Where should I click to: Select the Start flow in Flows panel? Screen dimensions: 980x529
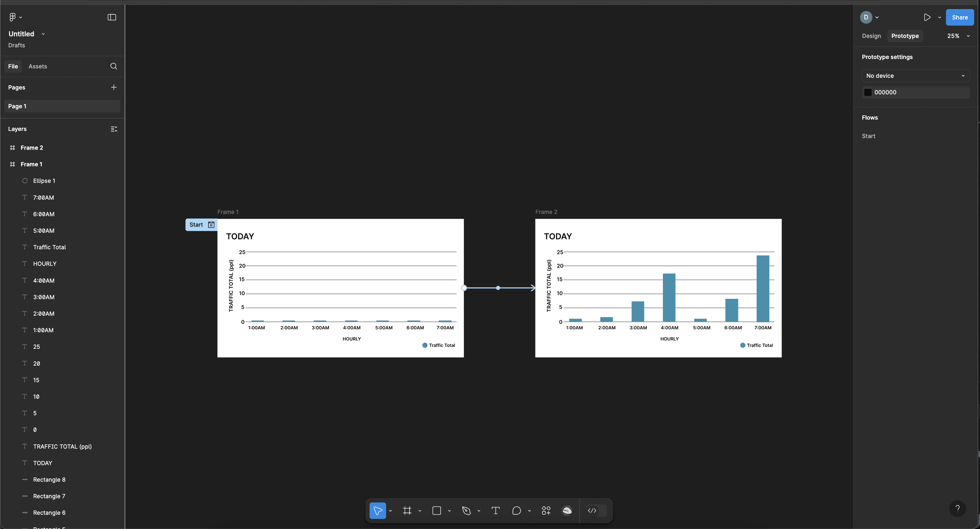click(868, 136)
